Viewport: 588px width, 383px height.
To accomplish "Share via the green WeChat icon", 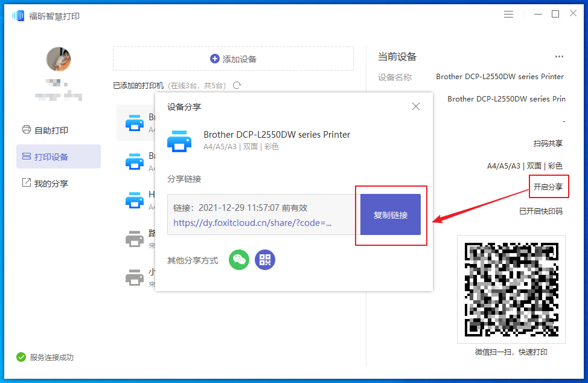I will click(x=238, y=260).
